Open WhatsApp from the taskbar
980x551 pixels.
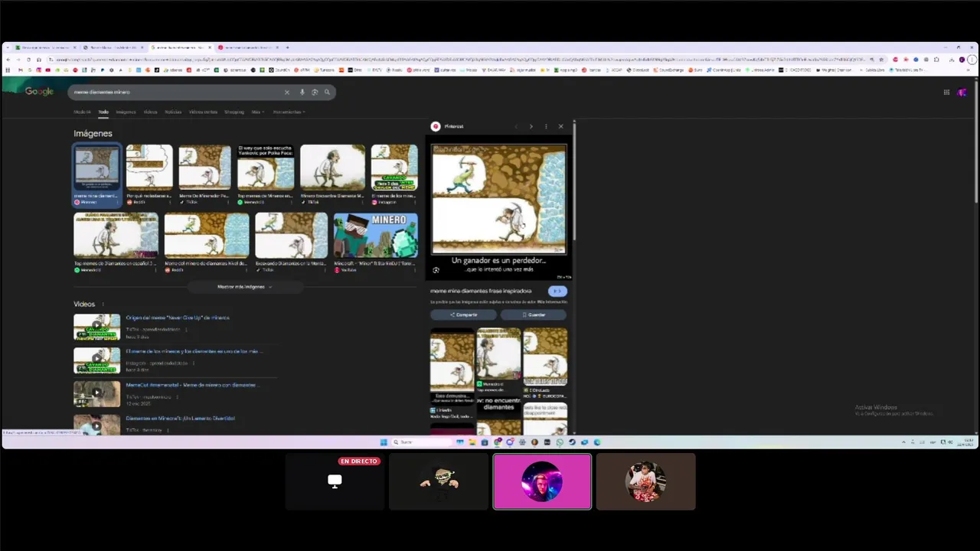pyautogui.click(x=560, y=442)
